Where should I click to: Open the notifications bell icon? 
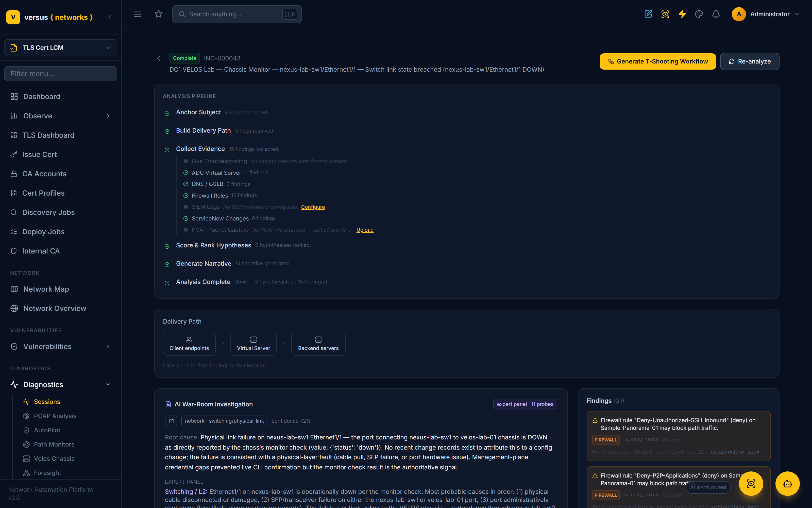tap(716, 14)
